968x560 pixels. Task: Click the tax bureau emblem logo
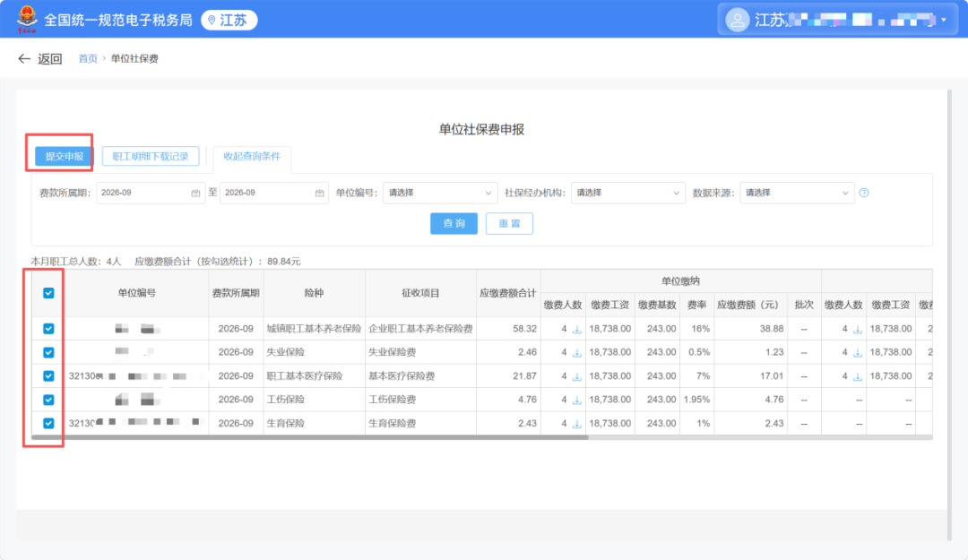(26, 19)
